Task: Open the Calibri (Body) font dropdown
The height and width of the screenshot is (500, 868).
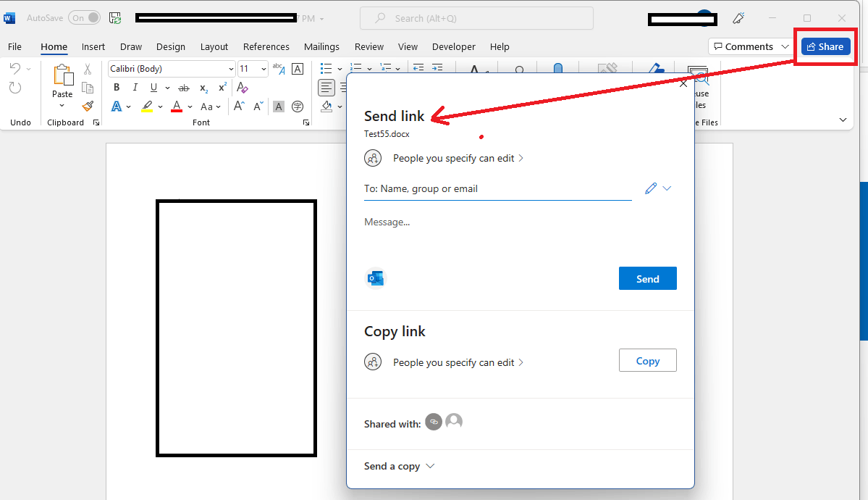Action: [x=231, y=69]
